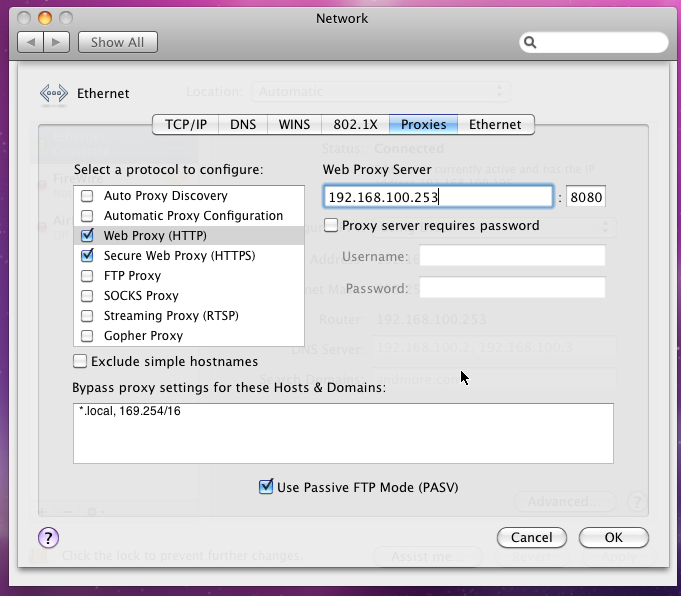Enable Auto Proxy Discovery checkbox
The width and height of the screenshot is (681, 596).
coord(87,196)
